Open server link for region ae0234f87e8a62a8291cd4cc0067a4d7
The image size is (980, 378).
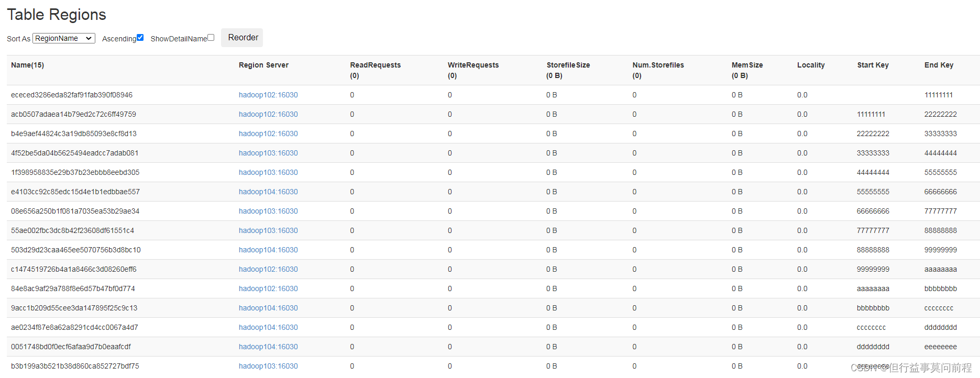pos(268,327)
